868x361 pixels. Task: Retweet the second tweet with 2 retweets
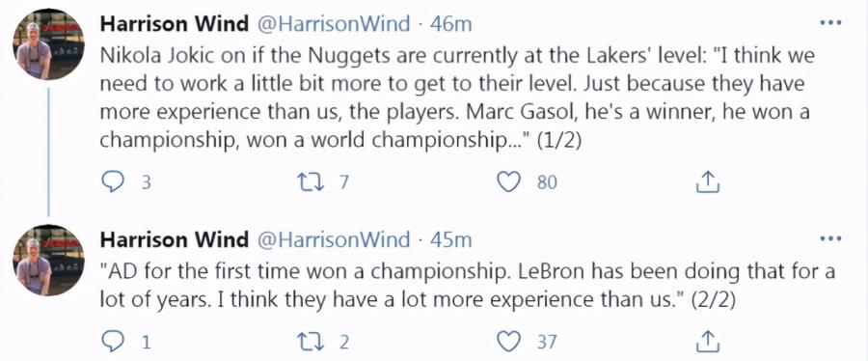[309, 341]
